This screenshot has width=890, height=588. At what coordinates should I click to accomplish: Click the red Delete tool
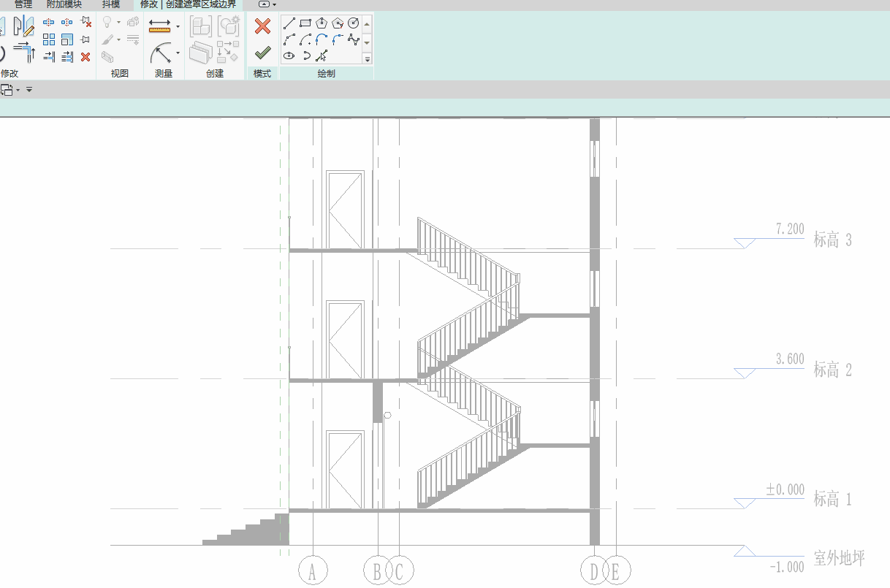pyautogui.click(x=85, y=56)
